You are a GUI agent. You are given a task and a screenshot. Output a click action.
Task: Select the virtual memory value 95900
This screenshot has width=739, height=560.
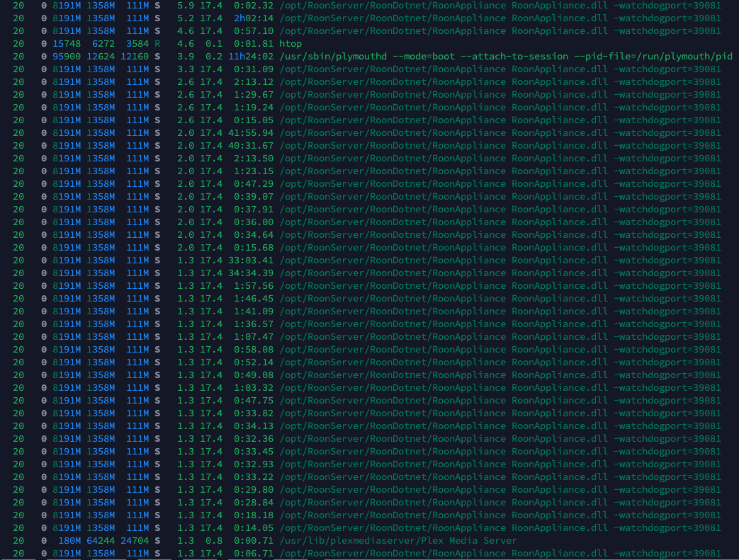pos(67,57)
